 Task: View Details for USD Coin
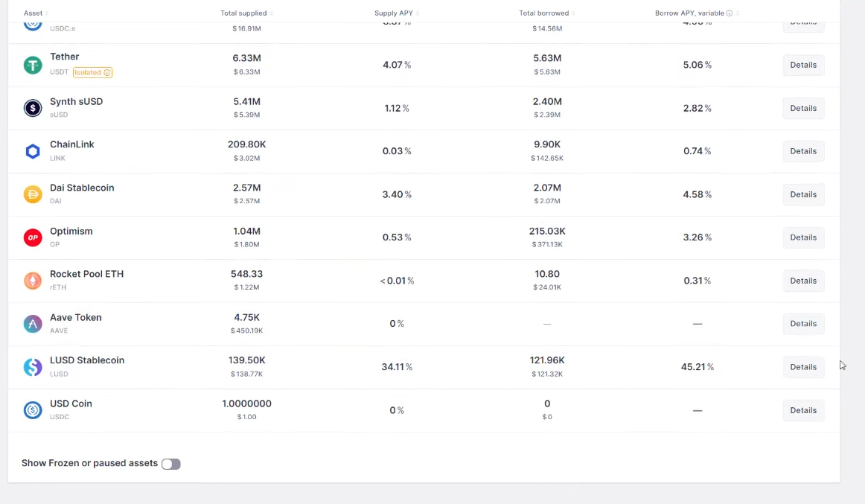pos(803,410)
